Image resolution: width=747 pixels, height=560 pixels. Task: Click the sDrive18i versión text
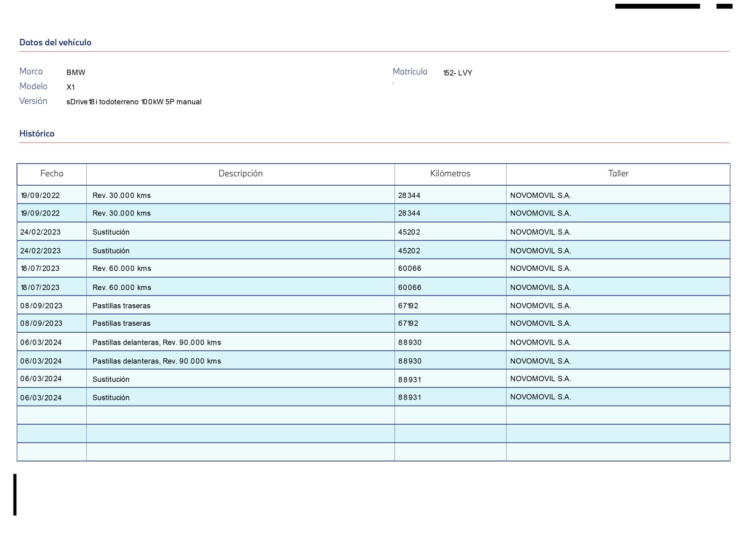tap(134, 102)
